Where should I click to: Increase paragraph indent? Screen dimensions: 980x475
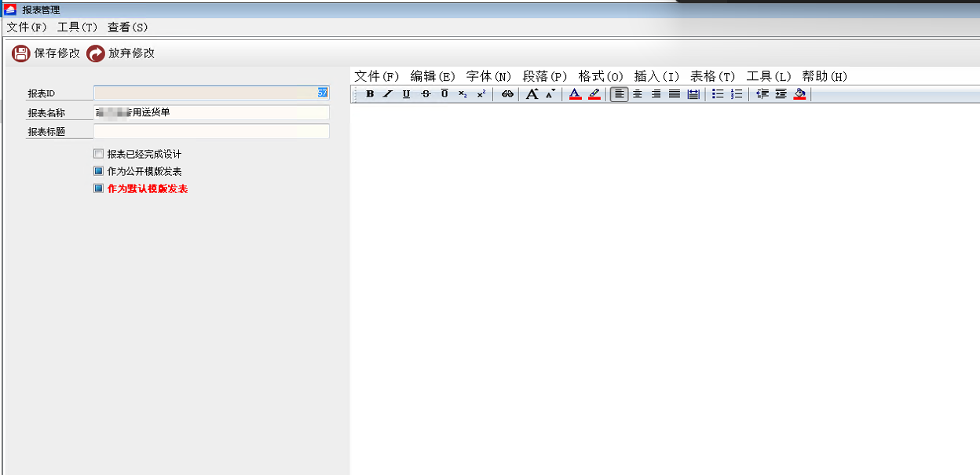tap(781, 94)
